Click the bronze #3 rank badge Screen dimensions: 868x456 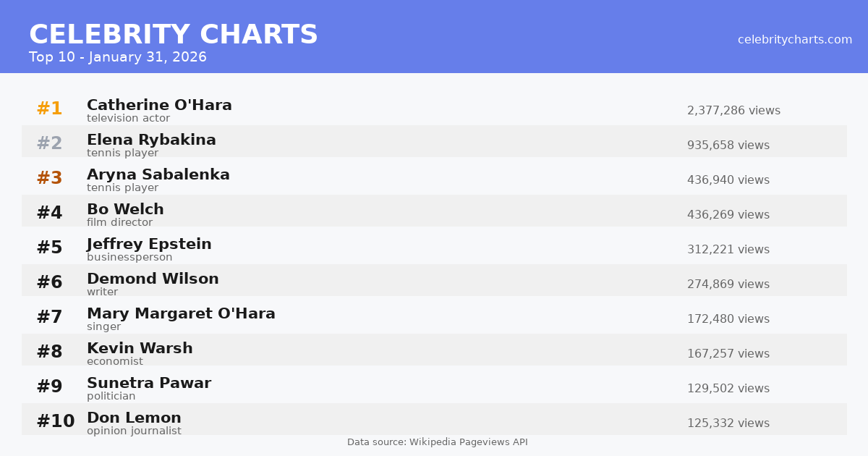coord(49,179)
